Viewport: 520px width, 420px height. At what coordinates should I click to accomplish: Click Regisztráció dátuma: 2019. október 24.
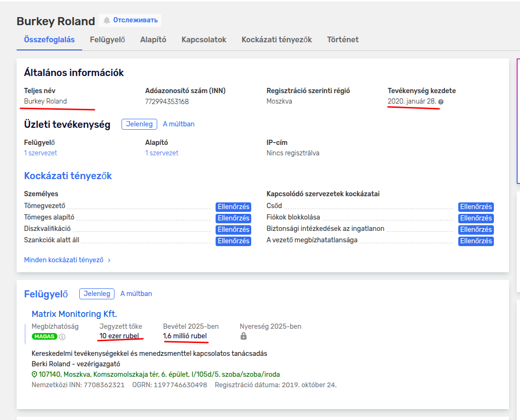[275, 385]
